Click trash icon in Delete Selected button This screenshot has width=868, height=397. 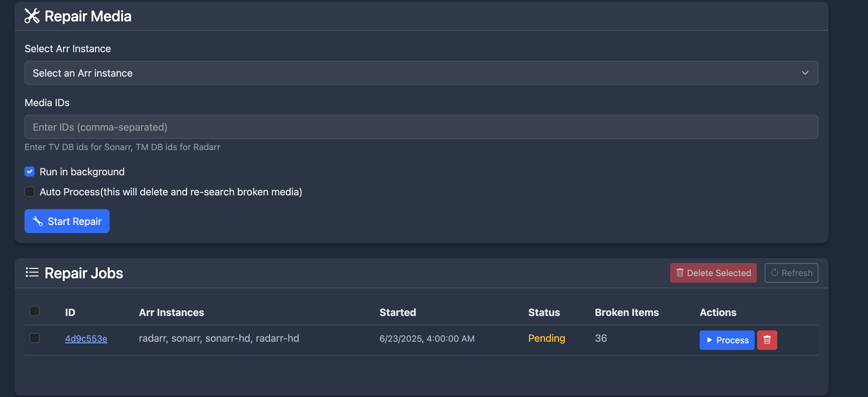680,272
